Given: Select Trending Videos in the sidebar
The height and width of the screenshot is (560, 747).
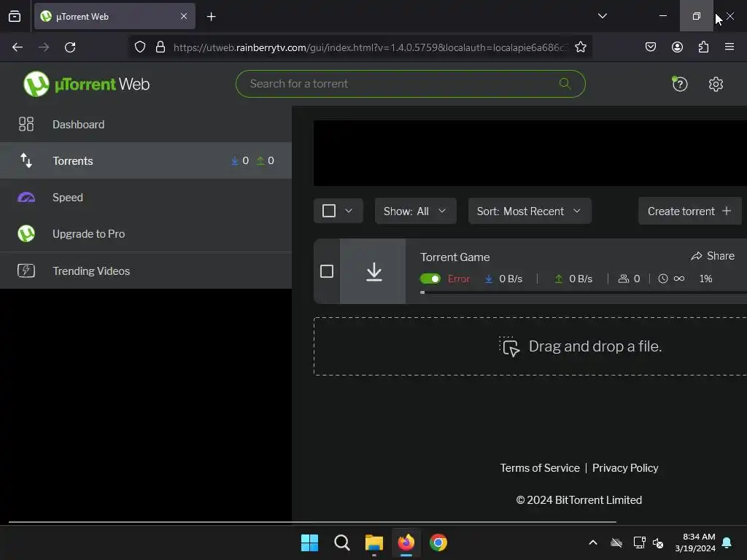Looking at the screenshot, I should [146, 271].
